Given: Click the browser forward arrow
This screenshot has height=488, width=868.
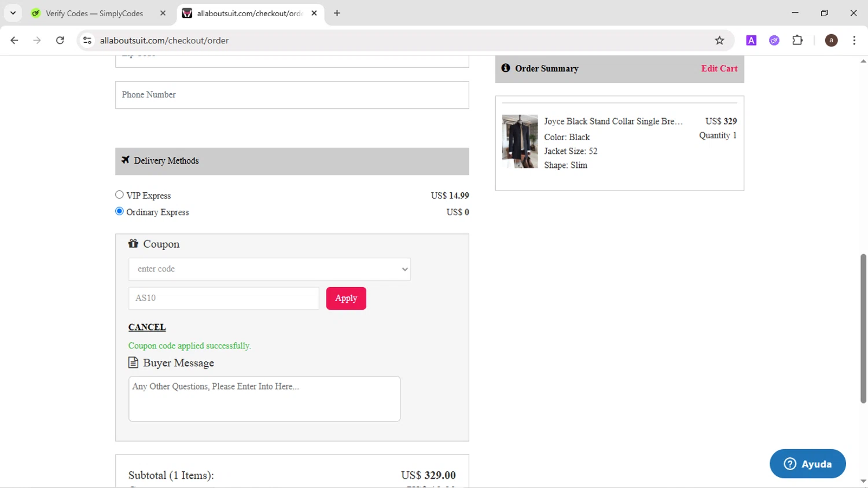Looking at the screenshot, I should (x=37, y=41).
